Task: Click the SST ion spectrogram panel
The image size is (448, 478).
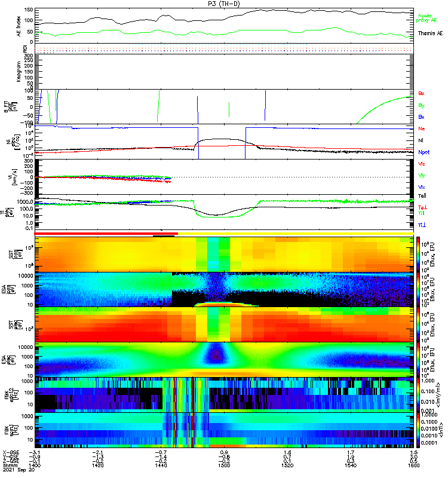Action: pyautogui.click(x=225, y=255)
